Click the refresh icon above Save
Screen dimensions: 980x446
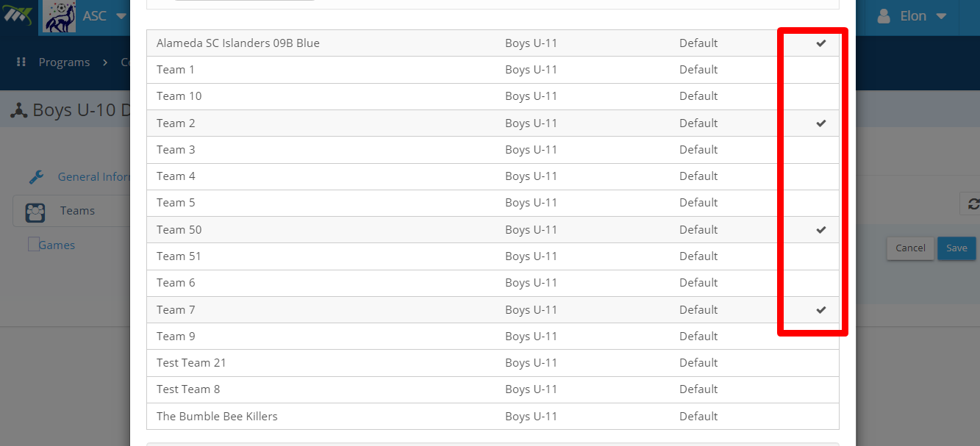point(973,204)
